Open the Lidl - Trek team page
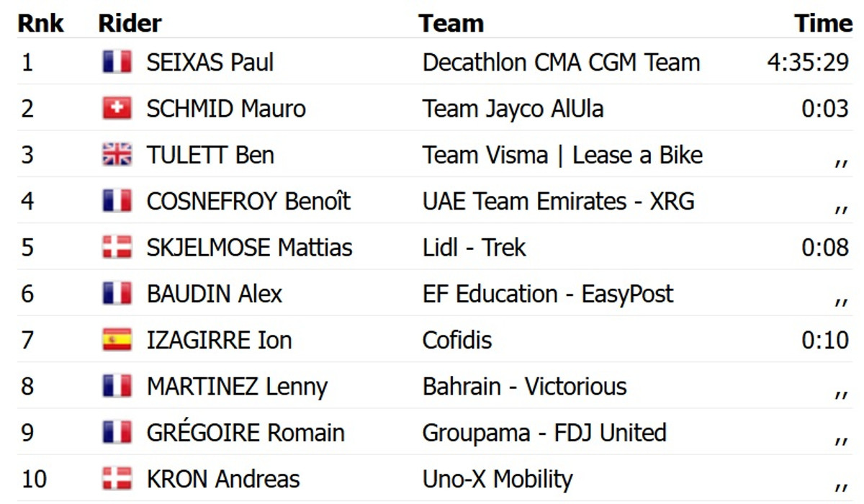Screen dimensions: 864x504 pyautogui.click(x=474, y=248)
